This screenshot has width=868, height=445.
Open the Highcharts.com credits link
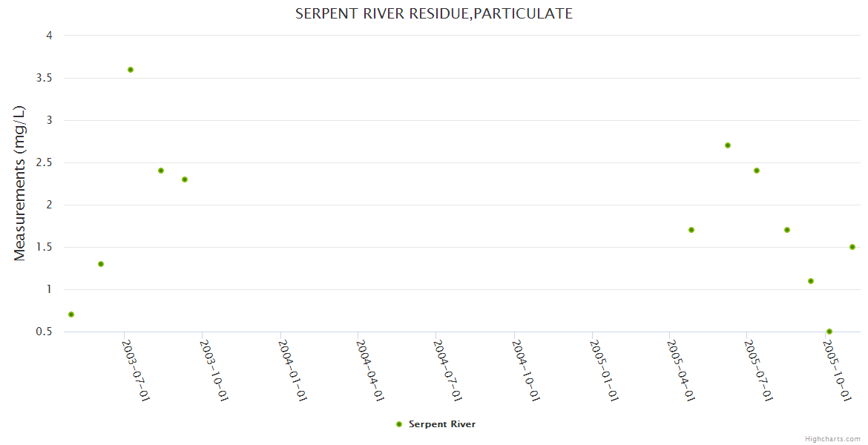[832, 438]
